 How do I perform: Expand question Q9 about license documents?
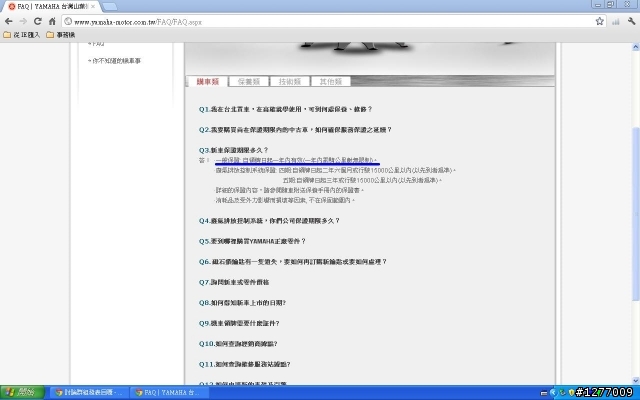point(239,323)
